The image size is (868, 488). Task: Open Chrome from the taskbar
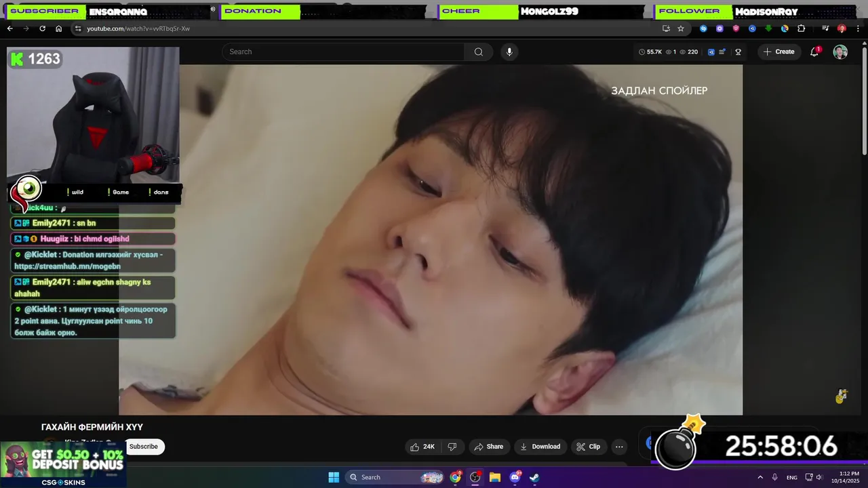pyautogui.click(x=456, y=477)
